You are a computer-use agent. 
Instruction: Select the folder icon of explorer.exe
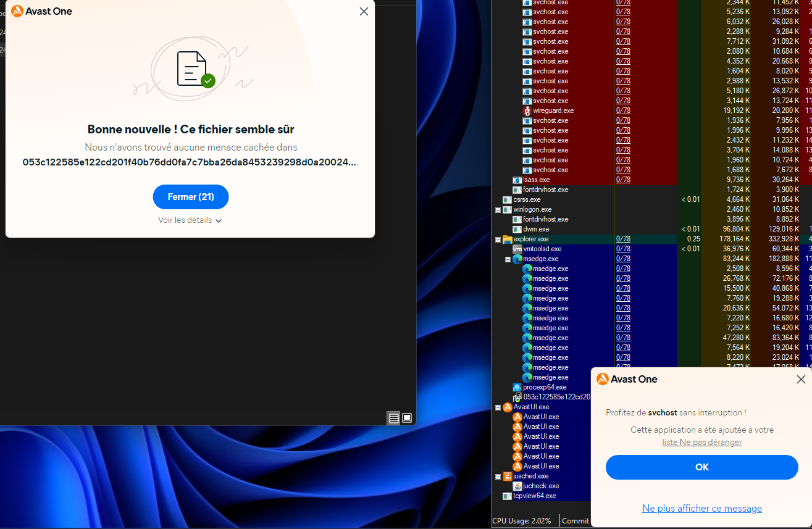508,239
